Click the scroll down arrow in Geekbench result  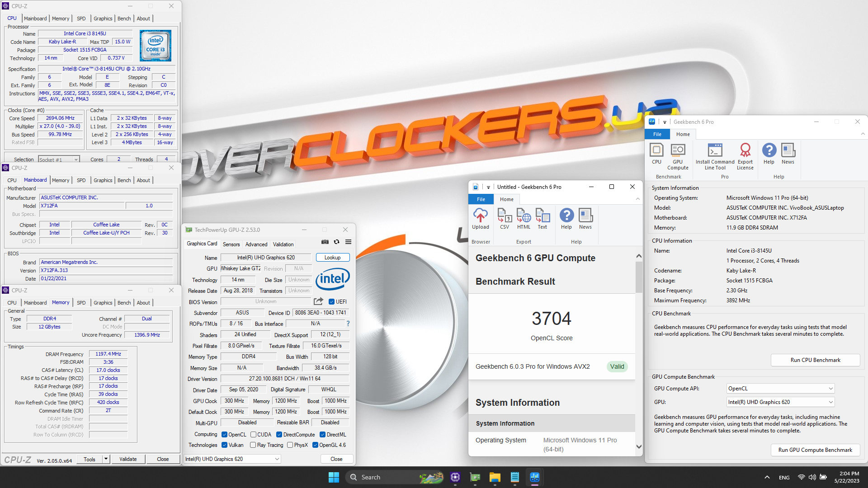(x=639, y=446)
